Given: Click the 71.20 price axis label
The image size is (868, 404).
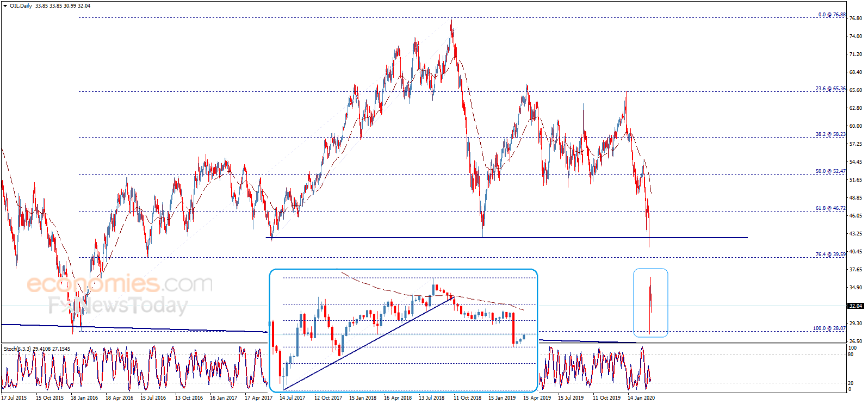Looking at the screenshot, I should [855, 54].
